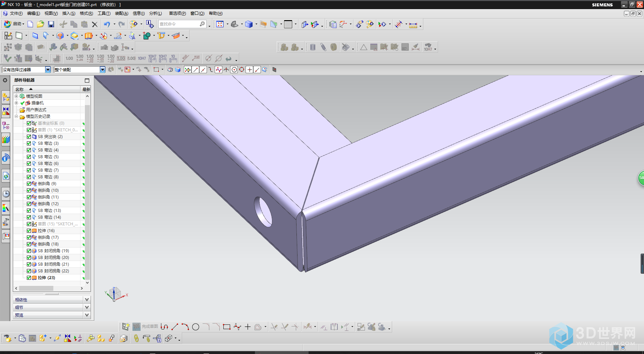Open the 整个装配 scope dropdown
The image size is (644, 354).
(x=103, y=70)
